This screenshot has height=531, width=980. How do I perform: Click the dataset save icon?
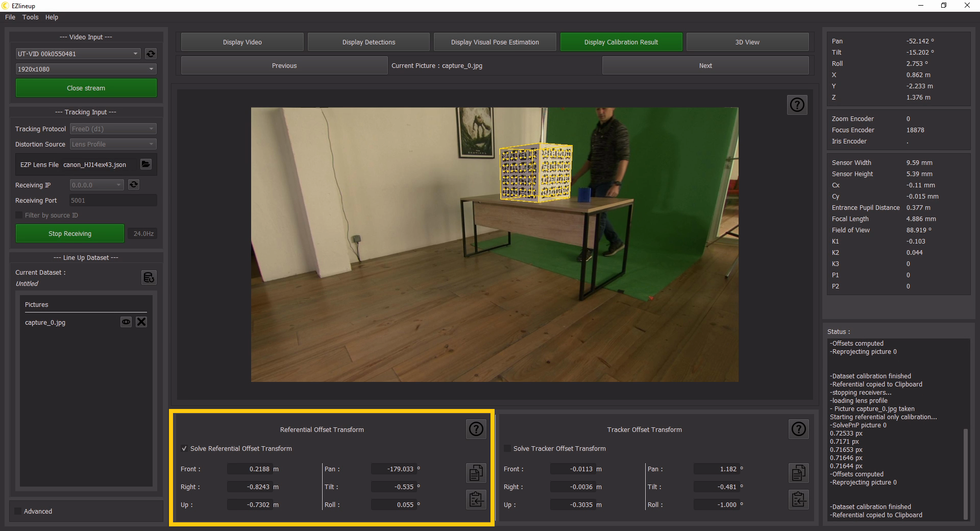pyautogui.click(x=149, y=277)
